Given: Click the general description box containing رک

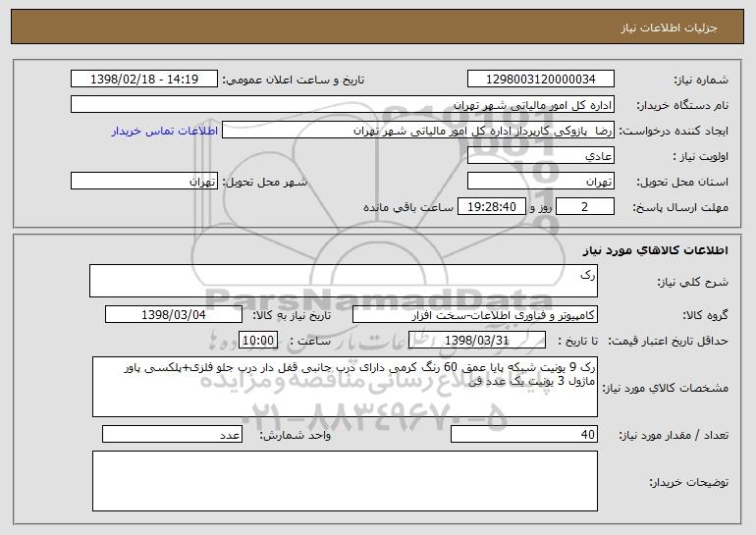Looking at the screenshot, I should click(344, 281).
